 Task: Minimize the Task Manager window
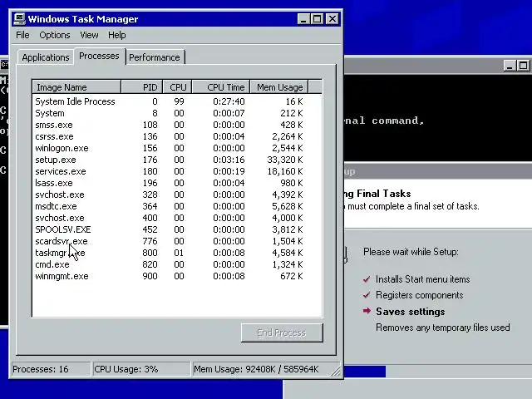[303, 18]
